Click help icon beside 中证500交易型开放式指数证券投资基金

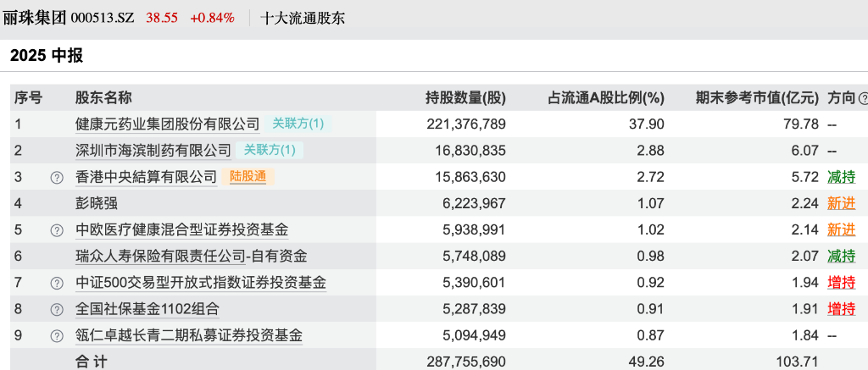(57, 284)
